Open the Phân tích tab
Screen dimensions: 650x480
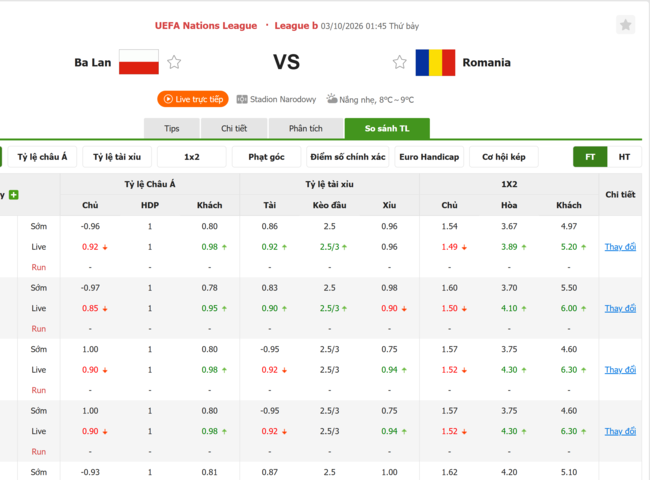click(x=306, y=128)
